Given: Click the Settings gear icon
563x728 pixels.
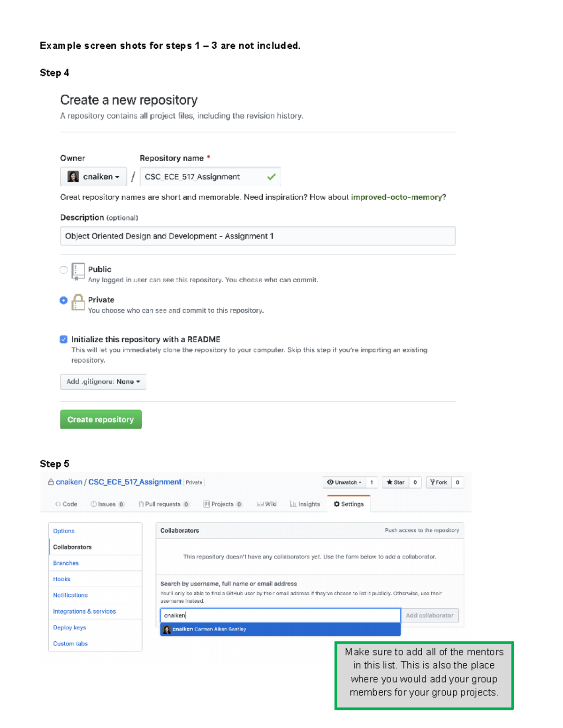Looking at the screenshot, I should [336, 504].
